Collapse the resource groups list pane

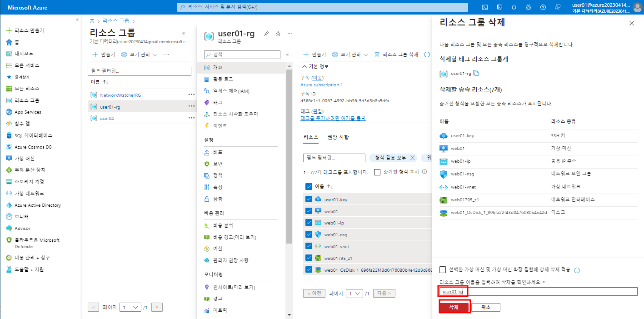184,33
